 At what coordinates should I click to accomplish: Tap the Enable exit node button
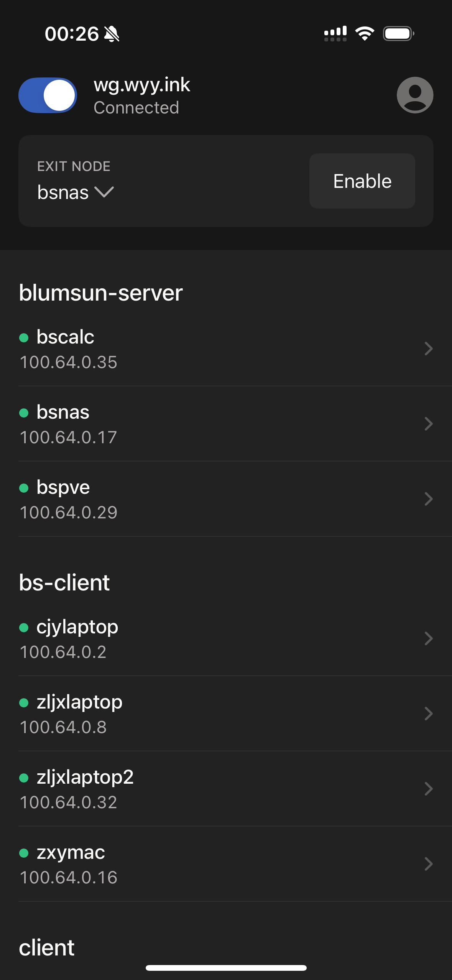pos(362,181)
